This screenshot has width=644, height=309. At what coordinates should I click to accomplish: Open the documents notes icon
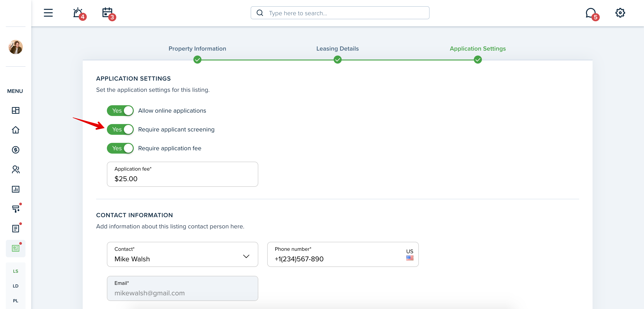point(15,228)
